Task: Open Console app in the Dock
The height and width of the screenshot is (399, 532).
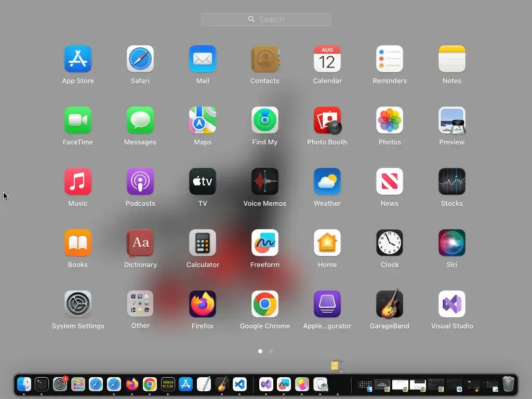Action: pos(168,384)
